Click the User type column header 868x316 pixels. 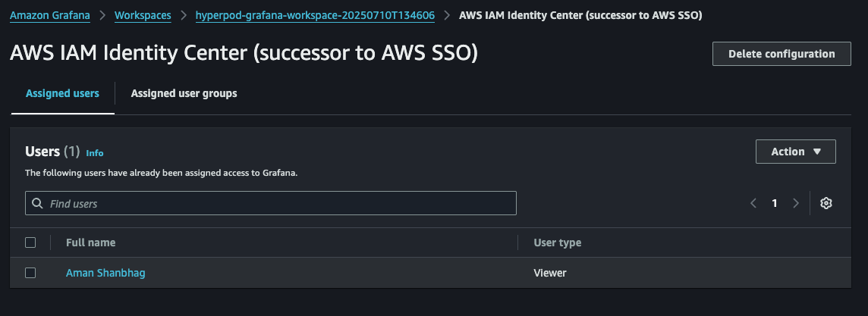click(x=557, y=242)
